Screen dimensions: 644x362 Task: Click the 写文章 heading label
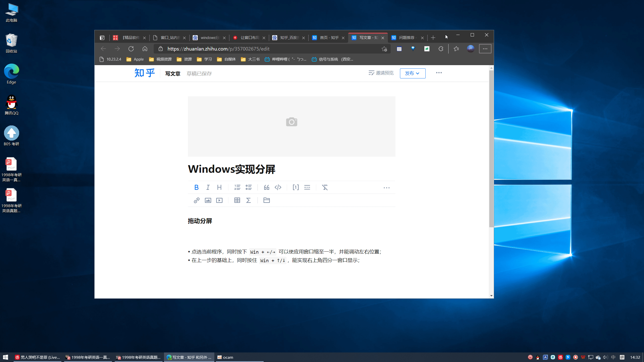click(x=173, y=74)
